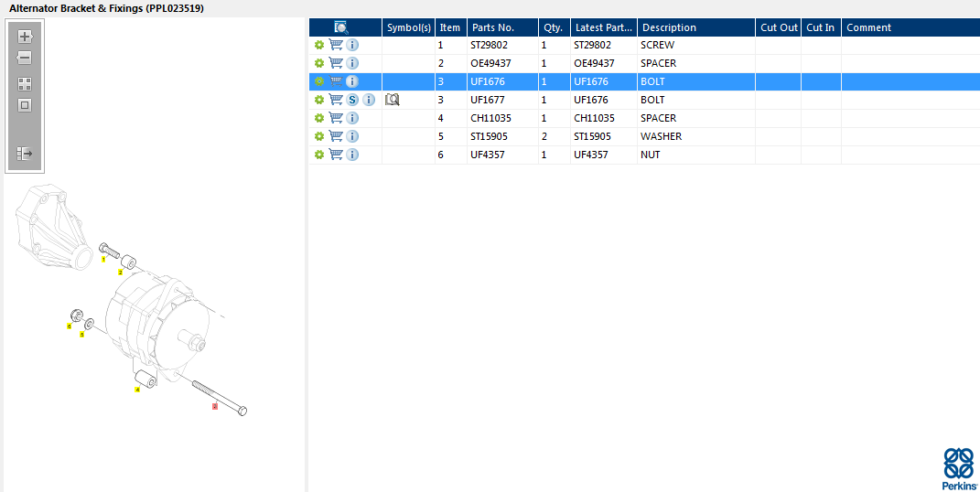Click the Description column header
This screenshot has width=980, height=492.
coord(696,27)
